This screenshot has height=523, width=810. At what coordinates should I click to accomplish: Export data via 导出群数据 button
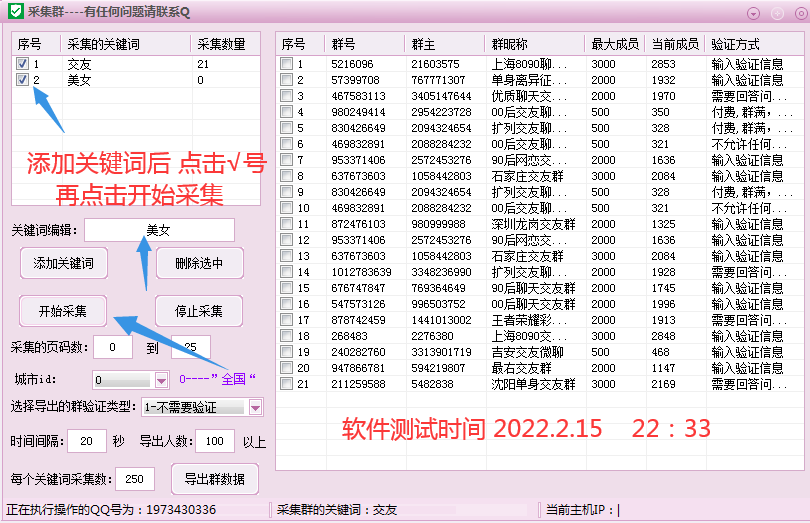[x=215, y=479]
